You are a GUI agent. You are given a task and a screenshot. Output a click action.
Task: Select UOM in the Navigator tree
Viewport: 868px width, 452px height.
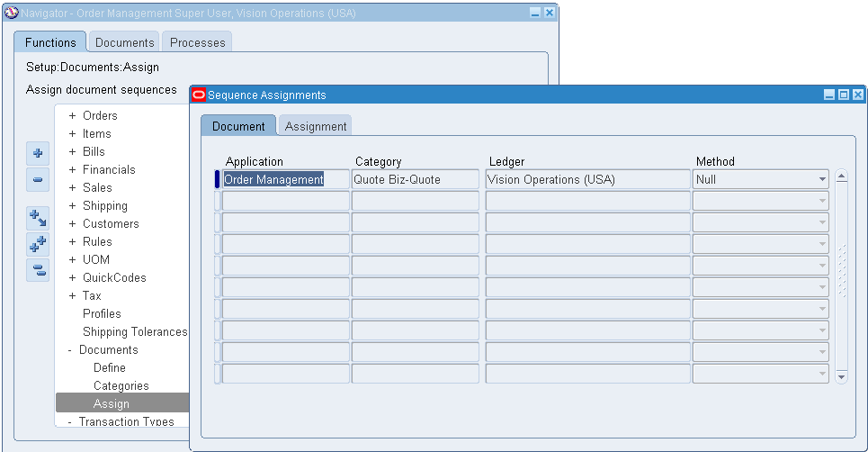(96, 260)
